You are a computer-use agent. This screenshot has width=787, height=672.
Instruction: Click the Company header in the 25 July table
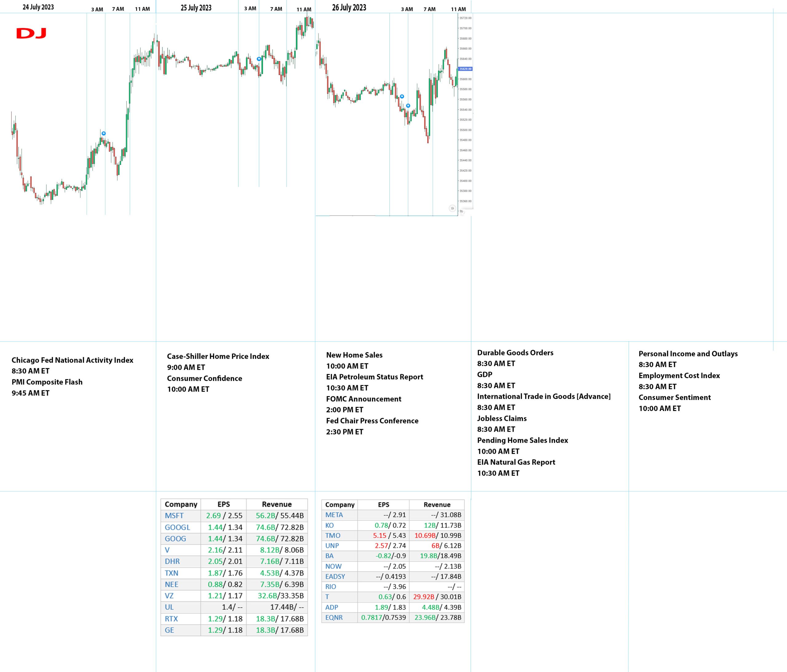[181, 504]
